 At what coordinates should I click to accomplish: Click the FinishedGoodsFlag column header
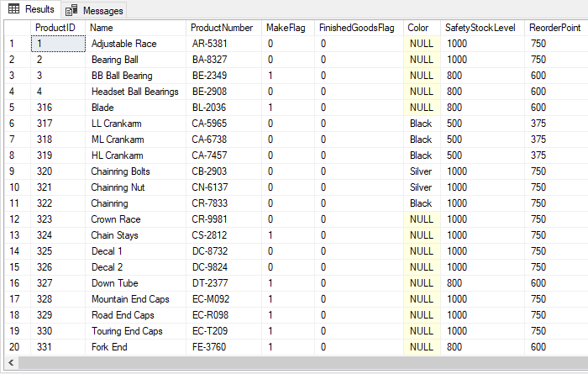[357, 28]
